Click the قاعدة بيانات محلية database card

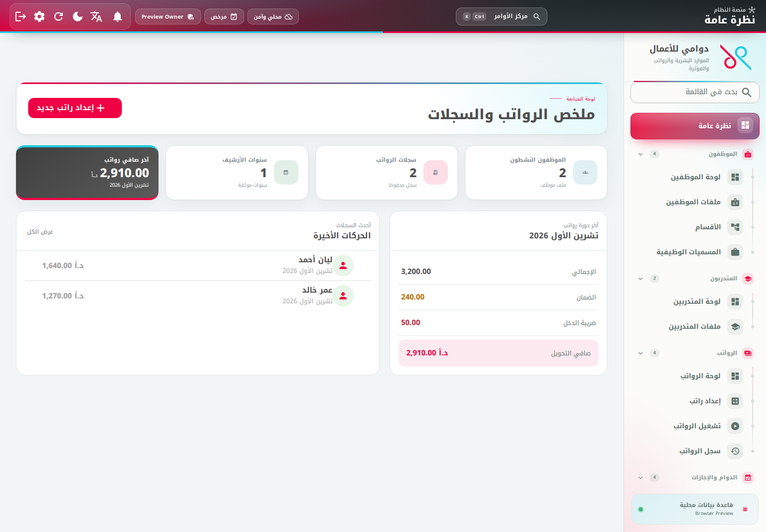(695, 509)
